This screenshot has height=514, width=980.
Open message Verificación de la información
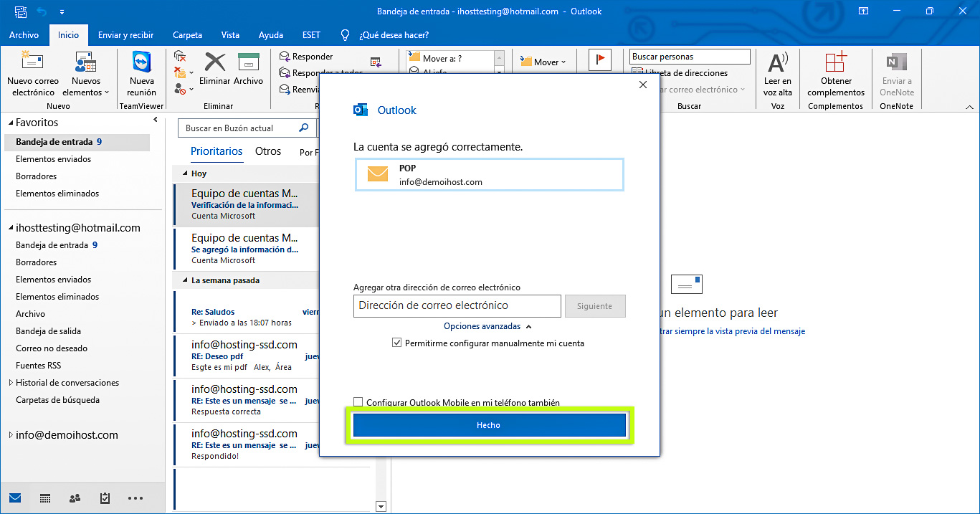tap(247, 205)
